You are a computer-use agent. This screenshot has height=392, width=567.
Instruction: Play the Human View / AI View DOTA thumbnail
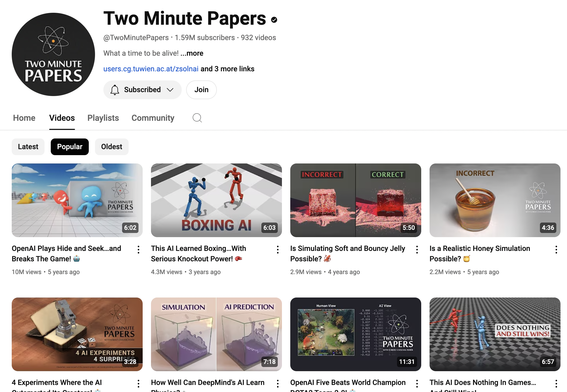pos(356,334)
